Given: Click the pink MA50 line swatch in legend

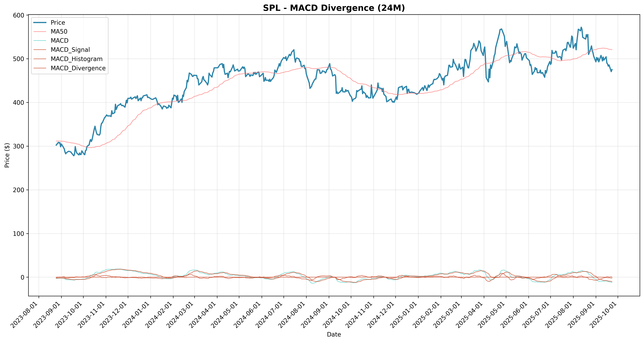Looking at the screenshot, I should [40, 32].
